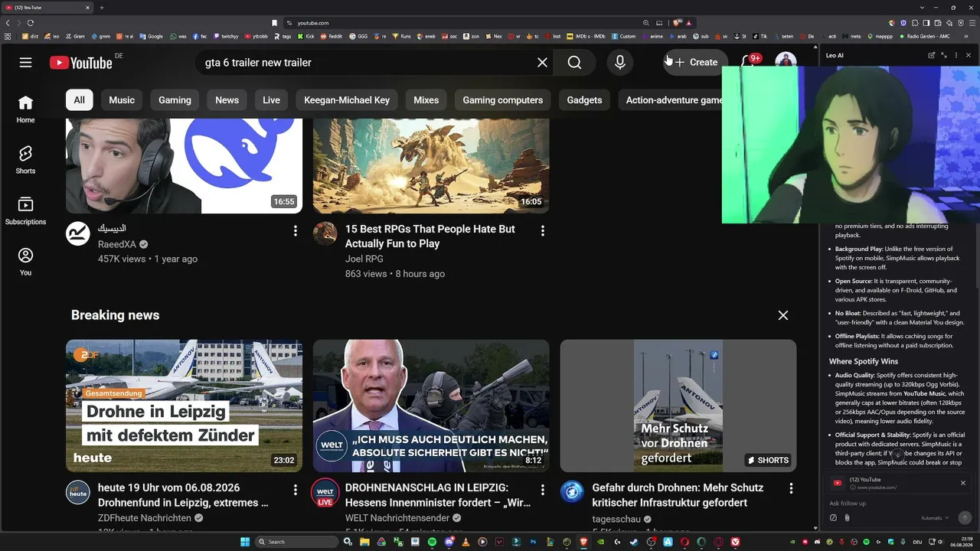Click the Create button
The width and height of the screenshot is (980, 551).
point(695,63)
